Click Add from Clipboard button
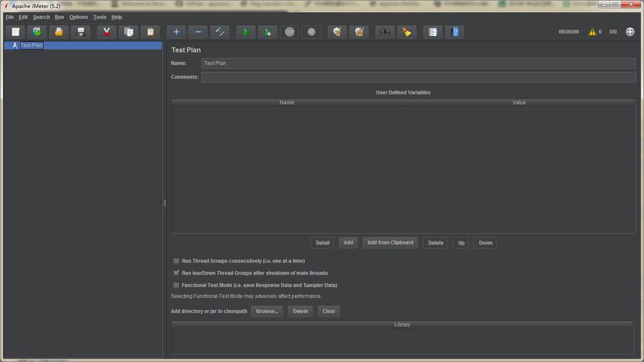 (x=390, y=243)
